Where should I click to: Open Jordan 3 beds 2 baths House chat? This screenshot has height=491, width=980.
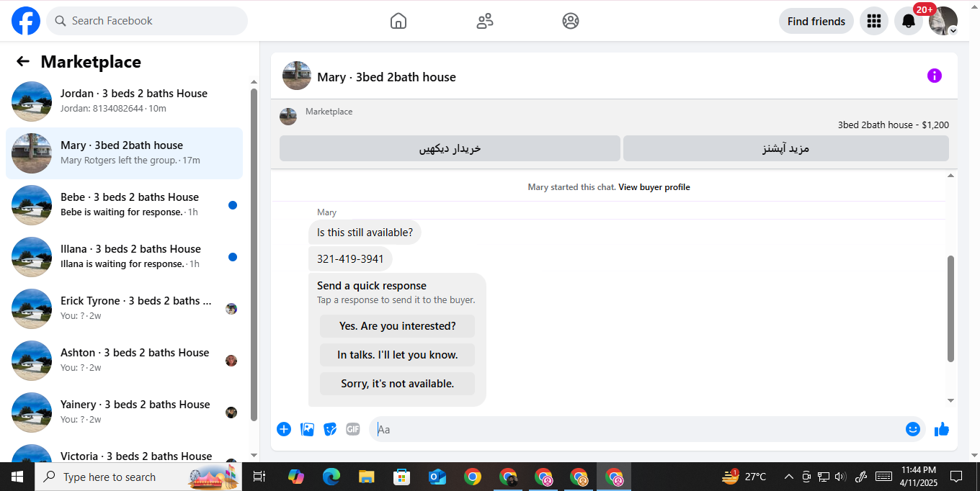124,102
